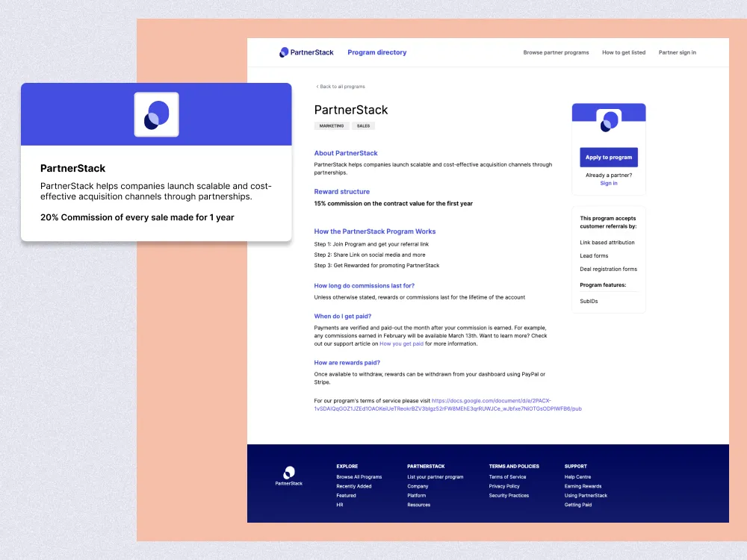Click the EXPLORE footer column heading
Viewport: 747px width, 560px height.
347,466
